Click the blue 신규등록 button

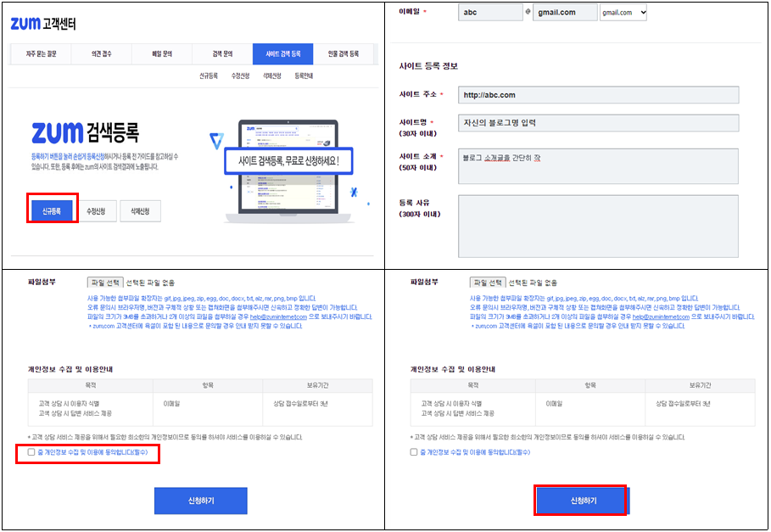pos(52,211)
